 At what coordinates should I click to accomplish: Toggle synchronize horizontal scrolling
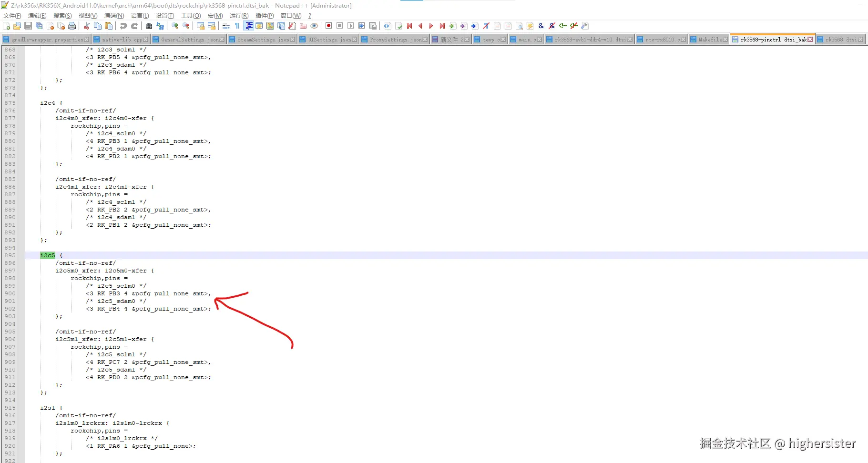coord(212,26)
